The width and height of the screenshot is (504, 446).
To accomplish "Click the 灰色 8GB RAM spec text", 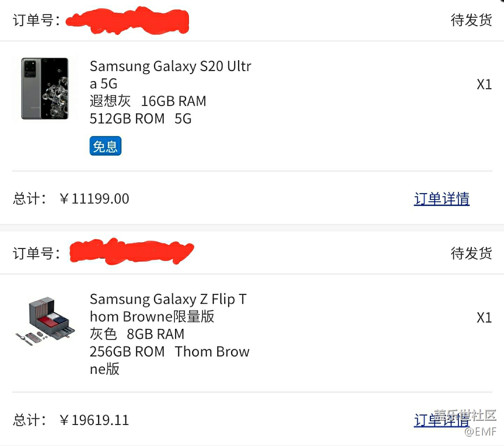I will coord(137,334).
